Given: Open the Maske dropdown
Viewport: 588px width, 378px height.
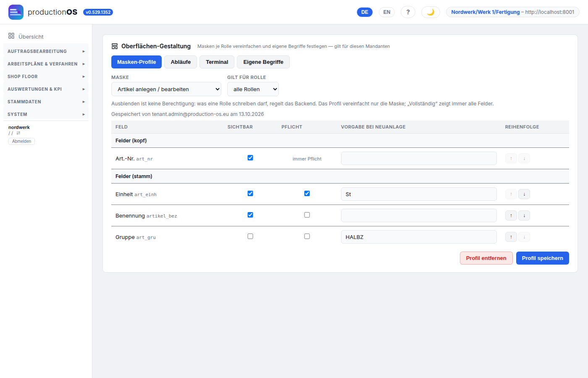Looking at the screenshot, I should [166, 89].
